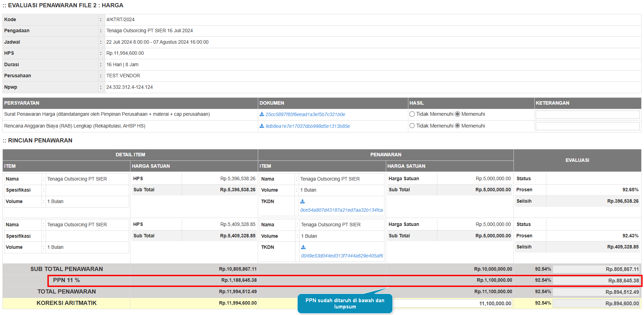Click download icon for RAB Lengkap document
This screenshot has height=315, width=644.
[262, 126]
